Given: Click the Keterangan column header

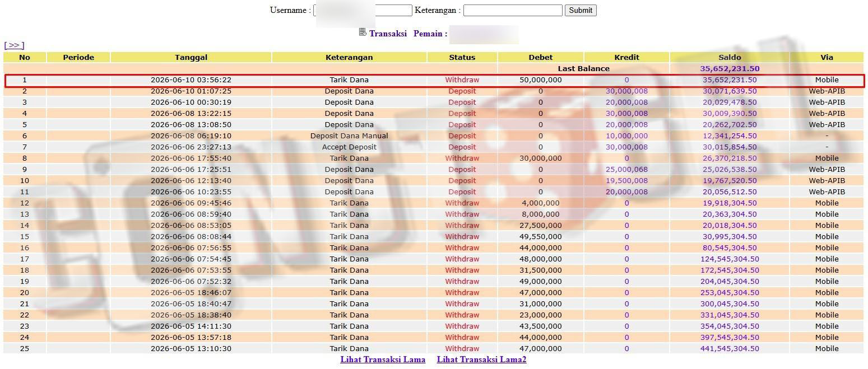Looking at the screenshot, I should [x=349, y=57].
